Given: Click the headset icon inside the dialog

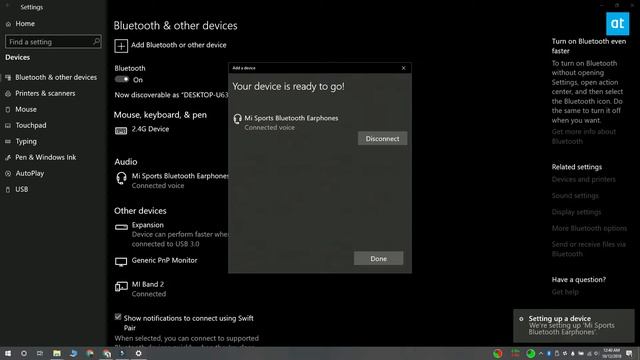Looking at the screenshot, I should (237, 119).
